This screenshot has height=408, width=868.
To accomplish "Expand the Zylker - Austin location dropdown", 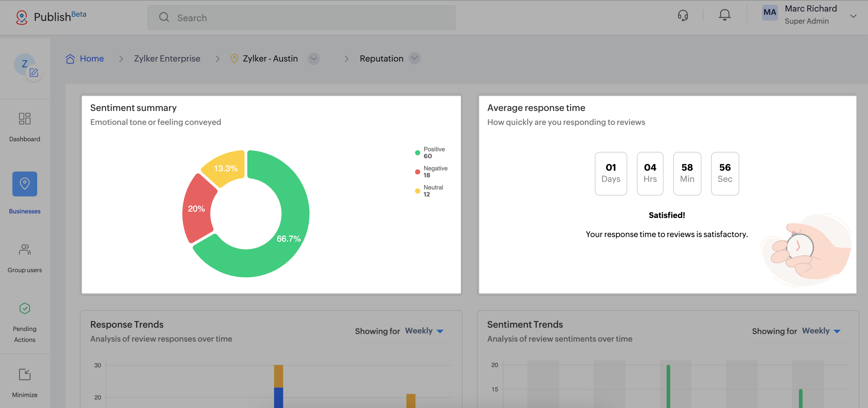I will [313, 59].
